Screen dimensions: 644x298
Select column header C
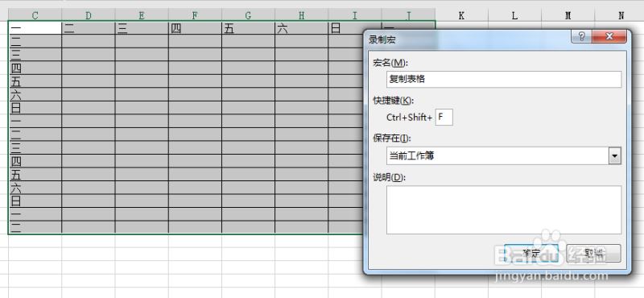tap(35, 15)
